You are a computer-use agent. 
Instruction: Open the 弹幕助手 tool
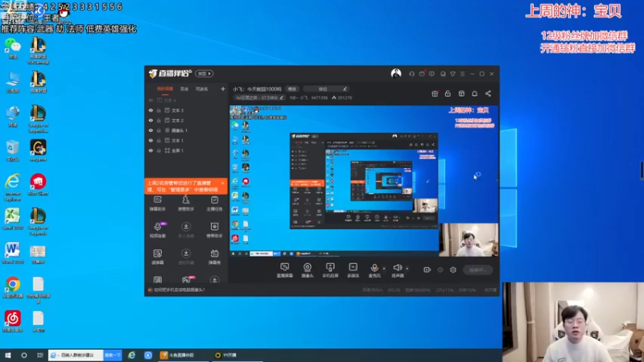158,204
